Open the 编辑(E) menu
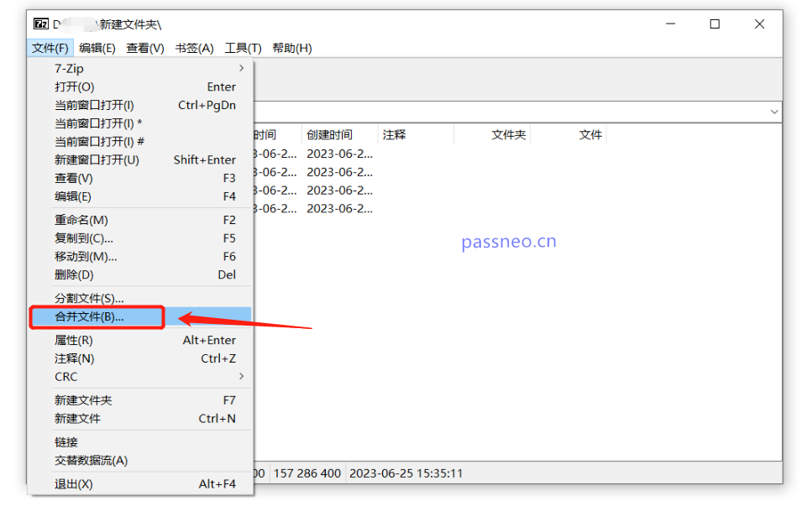The image size is (812, 517). (97, 48)
